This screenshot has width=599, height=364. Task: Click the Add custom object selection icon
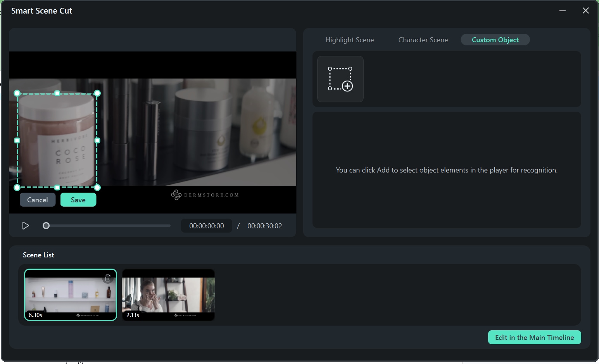(340, 79)
